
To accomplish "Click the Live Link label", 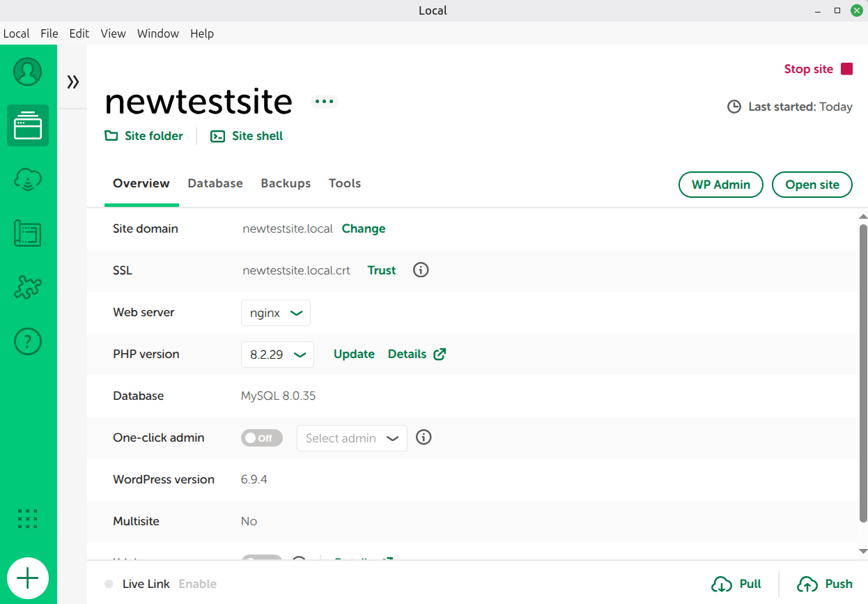I will [x=146, y=584].
